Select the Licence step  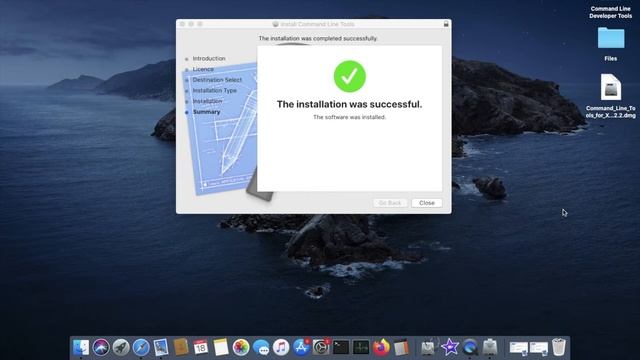pyautogui.click(x=203, y=69)
